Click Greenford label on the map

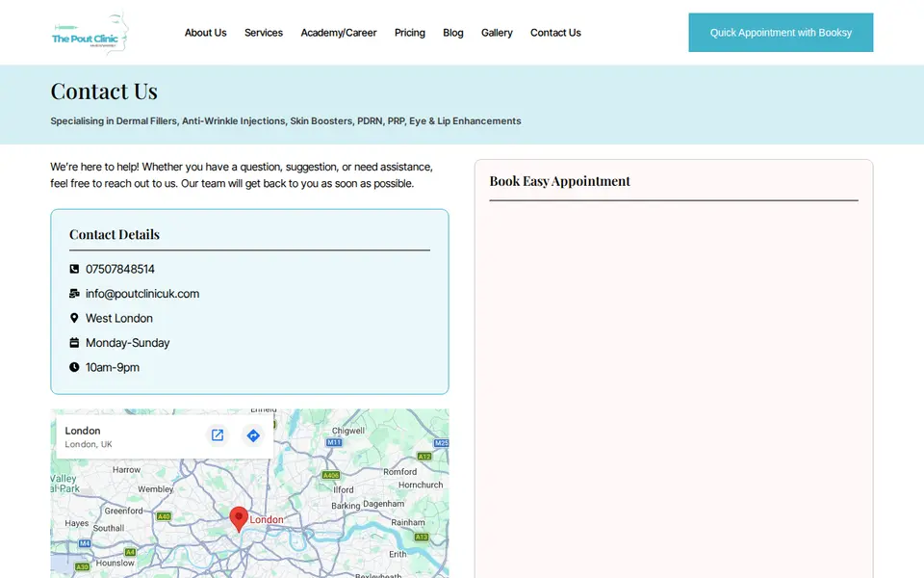pos(124,511)
